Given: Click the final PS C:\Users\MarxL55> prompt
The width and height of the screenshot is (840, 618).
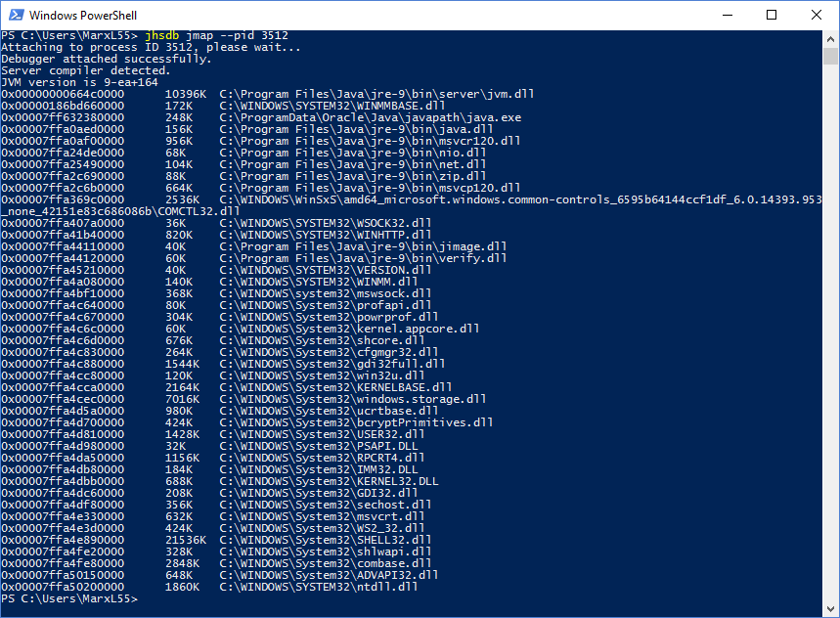Looking at the screenshot, I should (69, 600).
